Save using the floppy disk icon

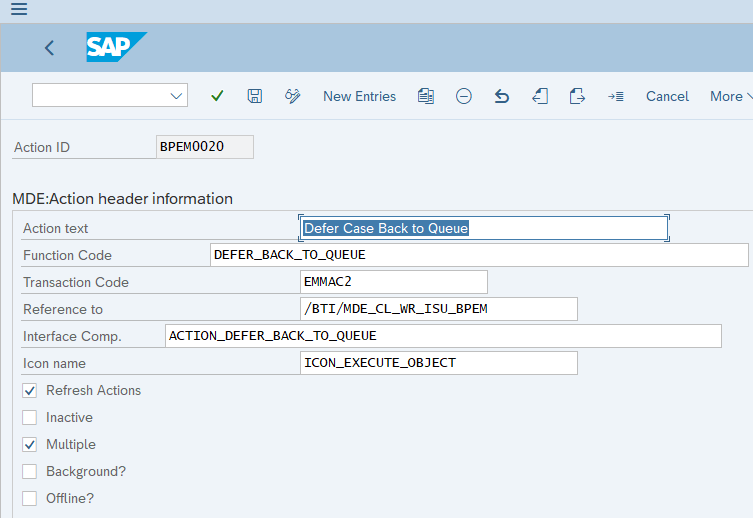(255, 96)
